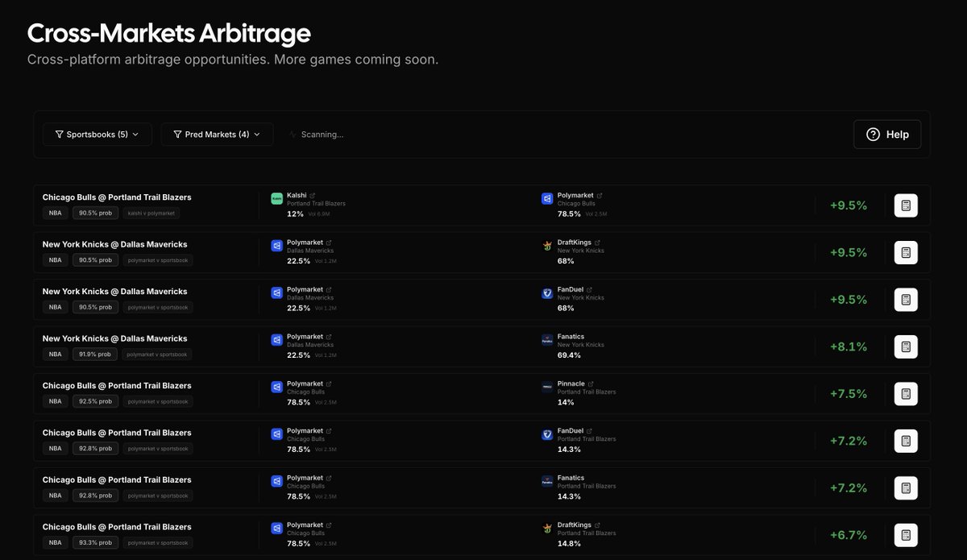Screen dimensions: 967x560
Task: Open calculator for Knicks-Mavericks FanDuel row
Action: (x=906, y=300)
